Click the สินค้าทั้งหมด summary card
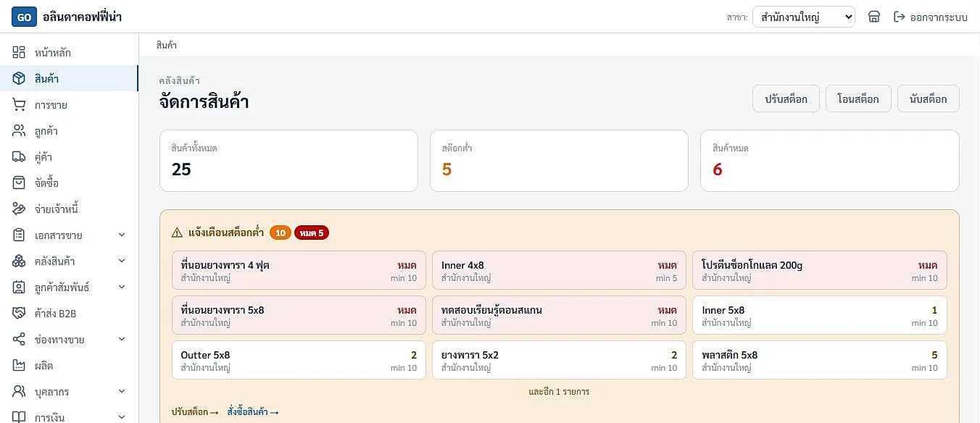This screenshot has height=423, width=980. (288, 161)
